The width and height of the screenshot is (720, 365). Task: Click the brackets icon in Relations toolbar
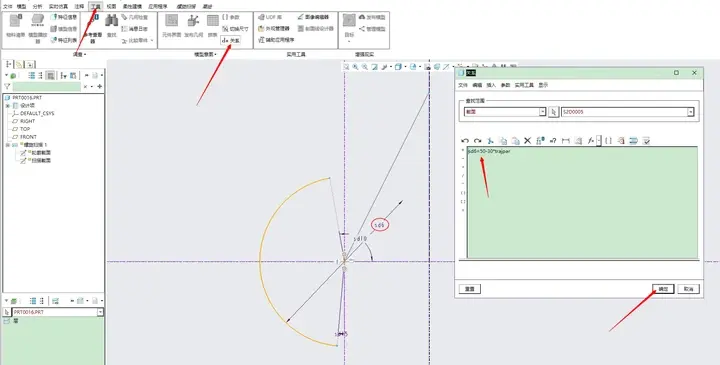point(608,141)
